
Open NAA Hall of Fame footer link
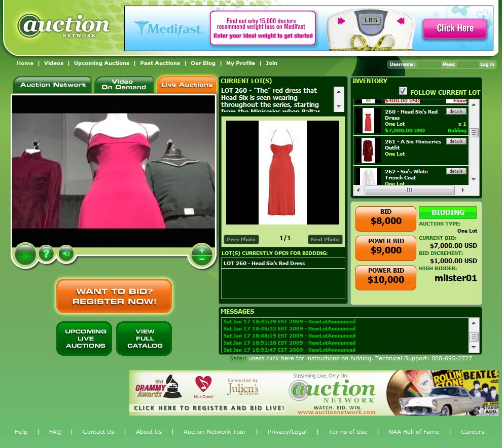[414, 432]
